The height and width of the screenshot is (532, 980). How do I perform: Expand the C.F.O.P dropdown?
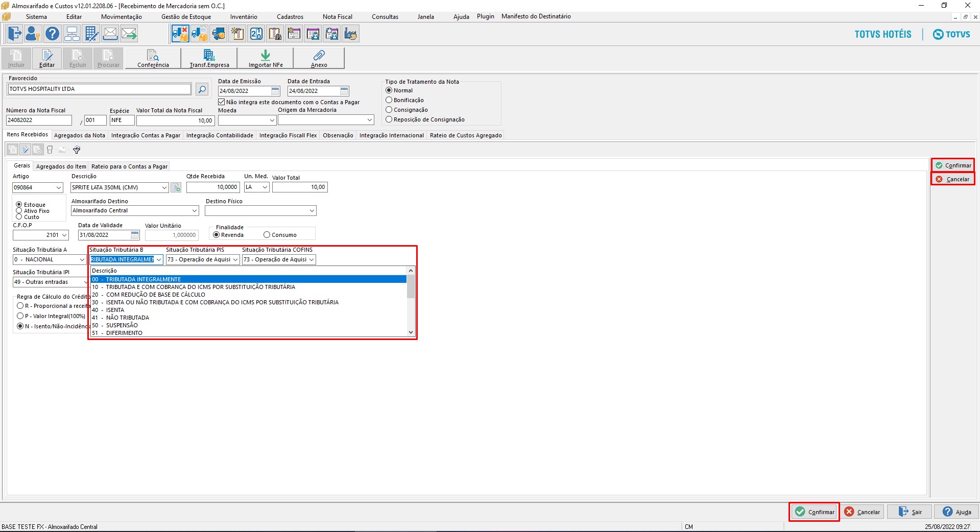pyautogui.click(x=64, y=235)
